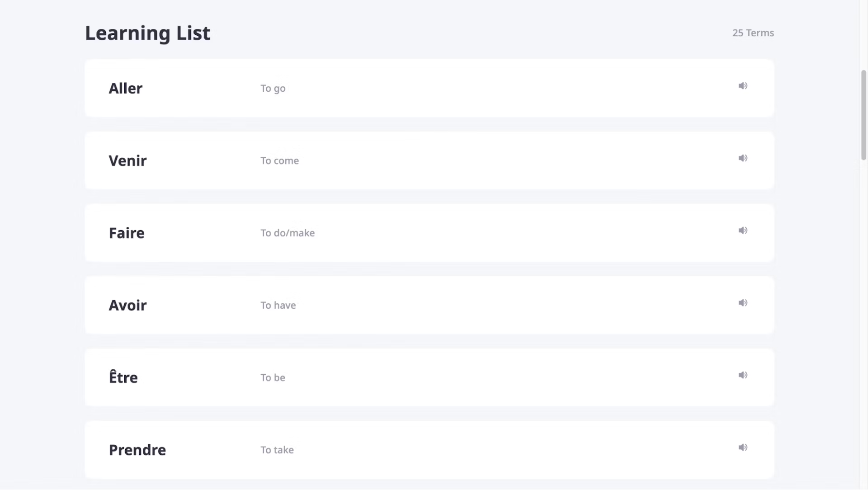Image resolution: width=868 pixels, height=490 pixels.
Task: Play audio pronunciation for Faire
Action: [743, 231]
